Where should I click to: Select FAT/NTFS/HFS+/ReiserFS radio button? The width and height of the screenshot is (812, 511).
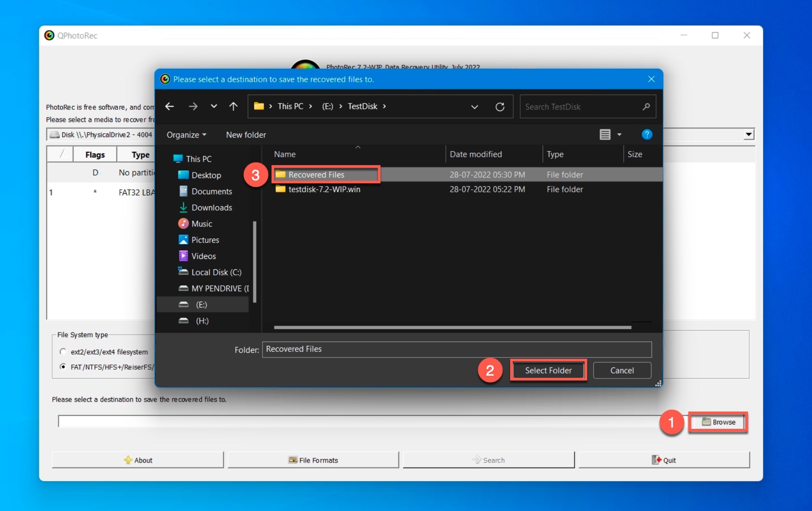(x=63, y=367)
